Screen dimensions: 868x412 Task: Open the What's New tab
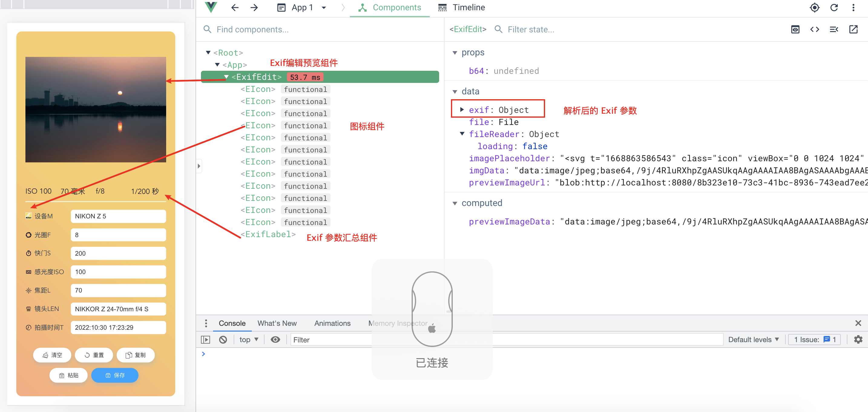[x=277, y=323]
